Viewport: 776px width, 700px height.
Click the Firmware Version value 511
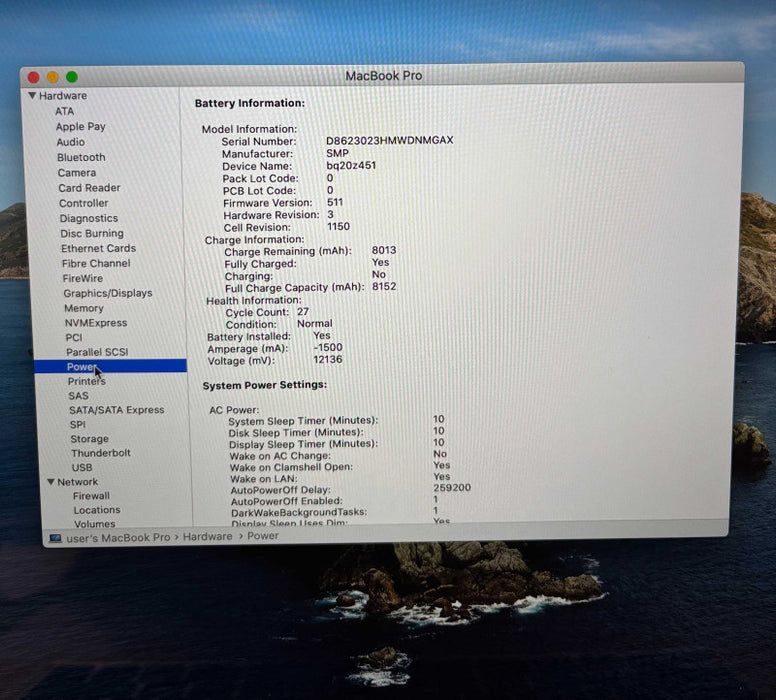coord(335,202)
